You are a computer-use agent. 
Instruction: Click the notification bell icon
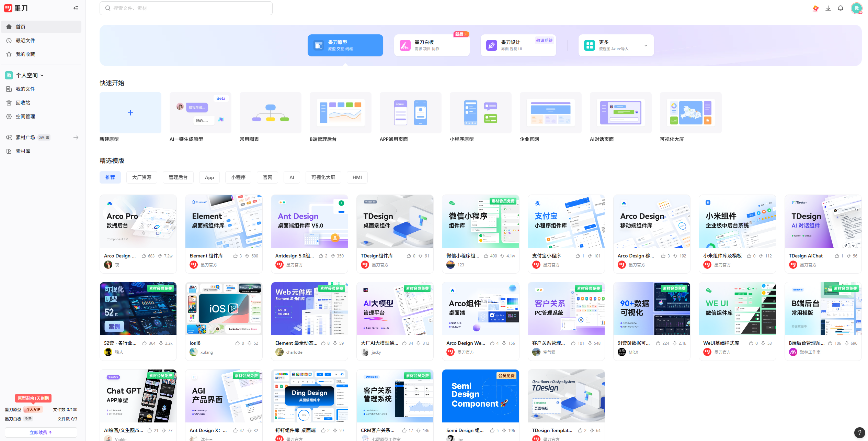click(x=840, y=8)
